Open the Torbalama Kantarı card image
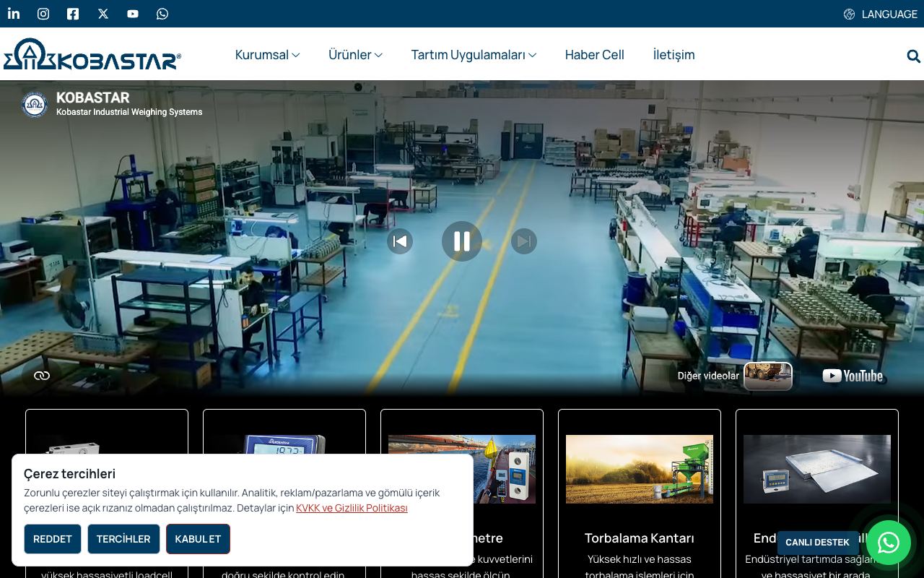This screenshot has width=924, height=578. pyautogui.click(x=640, y=469)
